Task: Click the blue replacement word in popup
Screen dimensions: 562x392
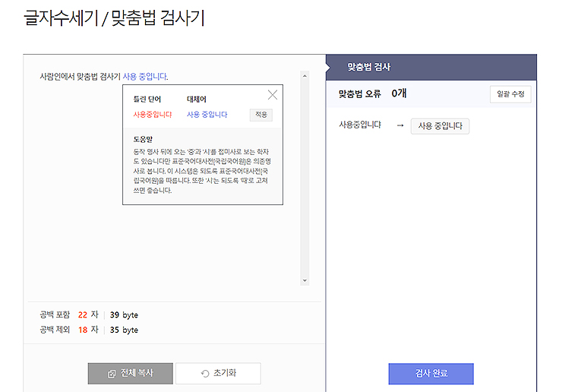Action: (207, 115)
